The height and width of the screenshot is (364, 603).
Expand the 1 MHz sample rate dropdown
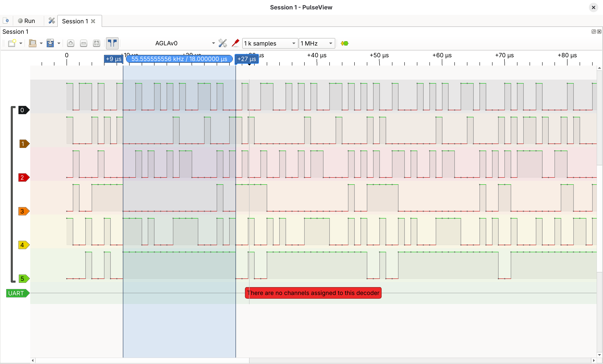tap(317, 43)
